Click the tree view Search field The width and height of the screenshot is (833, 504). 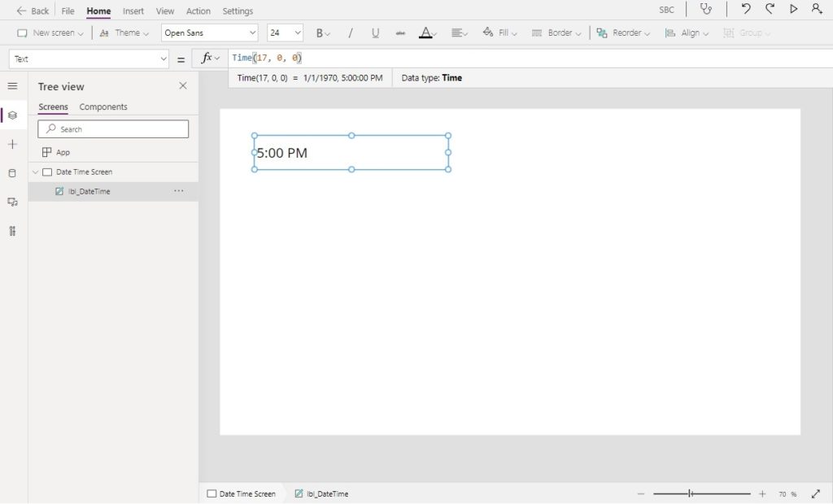(x=114, y=129)
